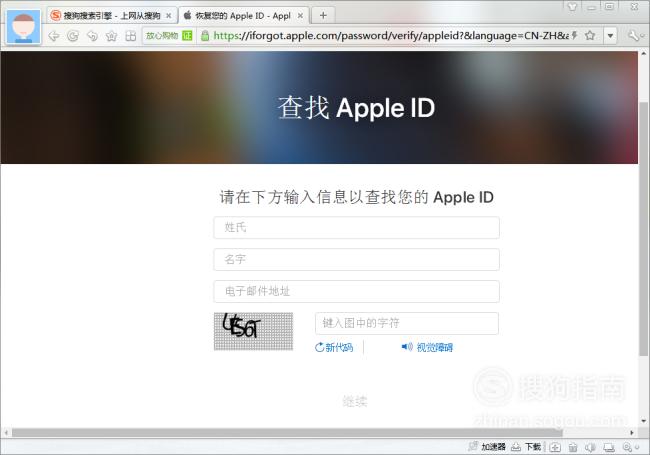
Task: Focus the 名字 input field
Action: coord(357,259)
